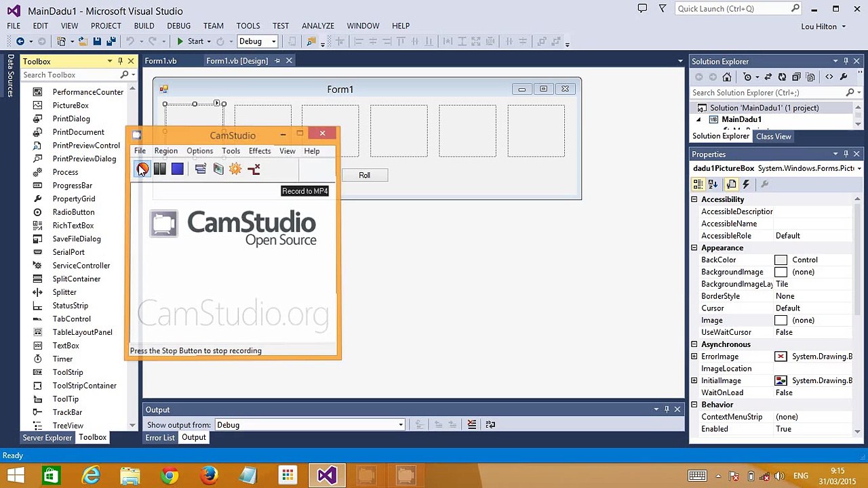Viewport: 868px width, 488px height.
Task: Click the CamStudio Record button
Action: pos(142,169)
